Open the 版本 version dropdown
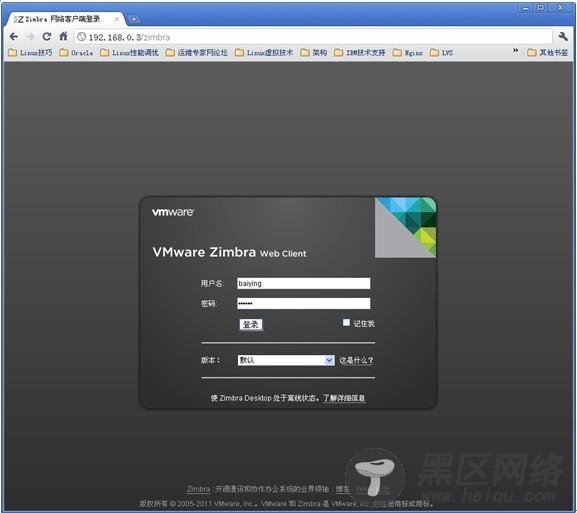 coord(286,360)
